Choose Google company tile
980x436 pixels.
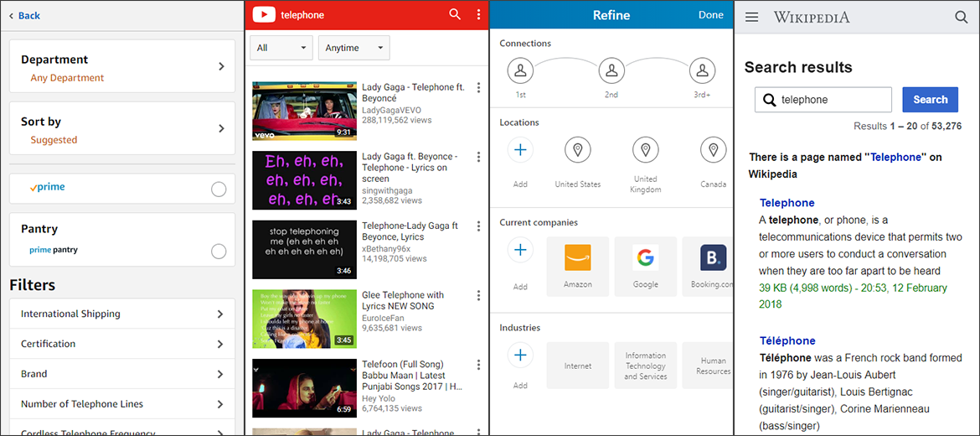646,266
